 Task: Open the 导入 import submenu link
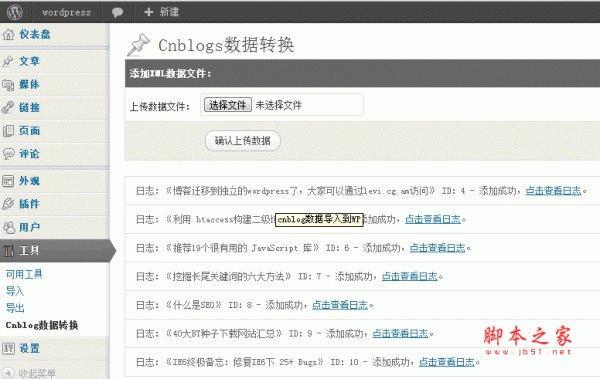click(15, 291)
